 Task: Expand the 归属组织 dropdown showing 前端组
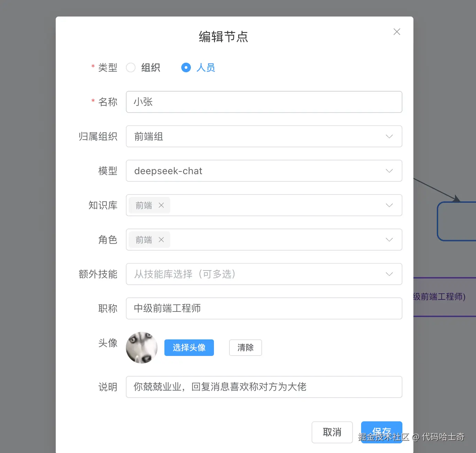264,136
